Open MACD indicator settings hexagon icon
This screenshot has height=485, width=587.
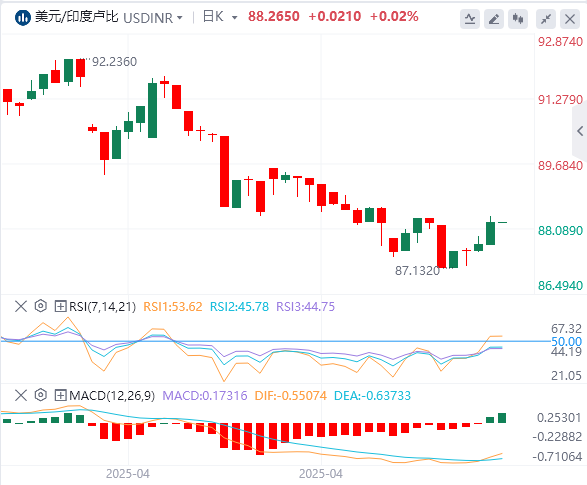point(40,395)
